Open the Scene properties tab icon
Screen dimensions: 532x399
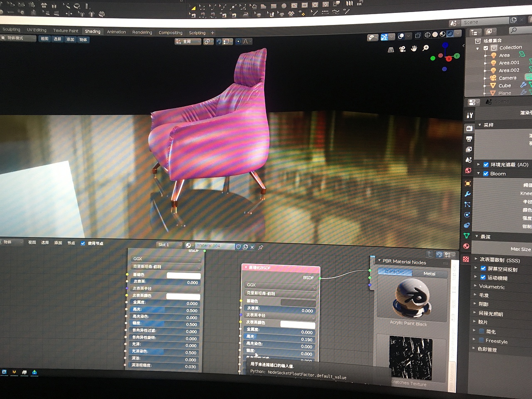(468, 160)
